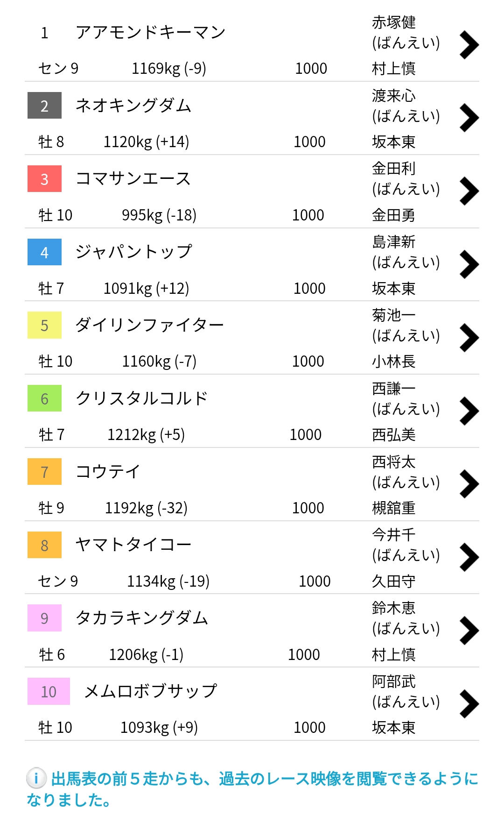Open コマサンエース entry via right arrow

[x=469, y=191]
